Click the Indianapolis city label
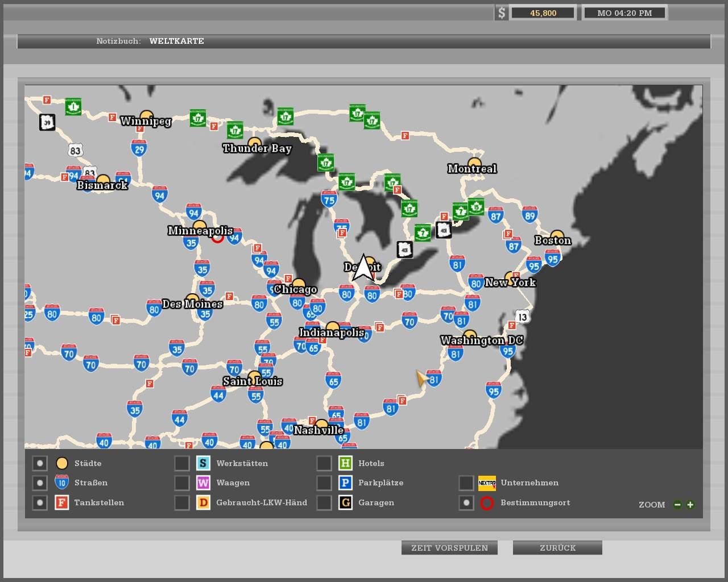This screenshot has height=582, width=728. point(332,332)
